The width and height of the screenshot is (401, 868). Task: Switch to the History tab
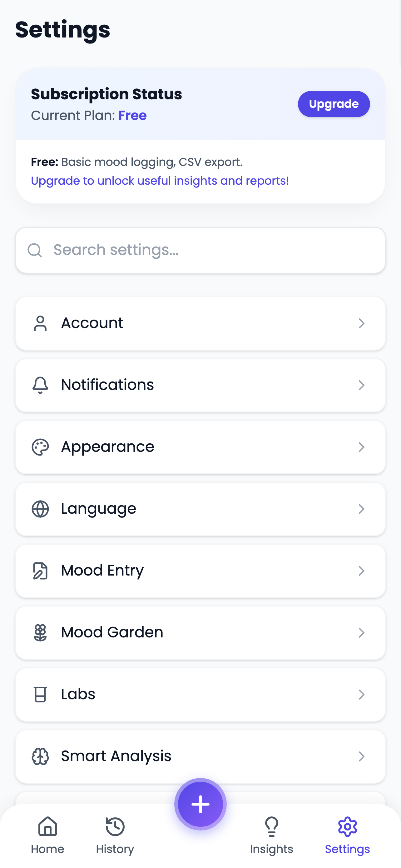click(115, 835)
